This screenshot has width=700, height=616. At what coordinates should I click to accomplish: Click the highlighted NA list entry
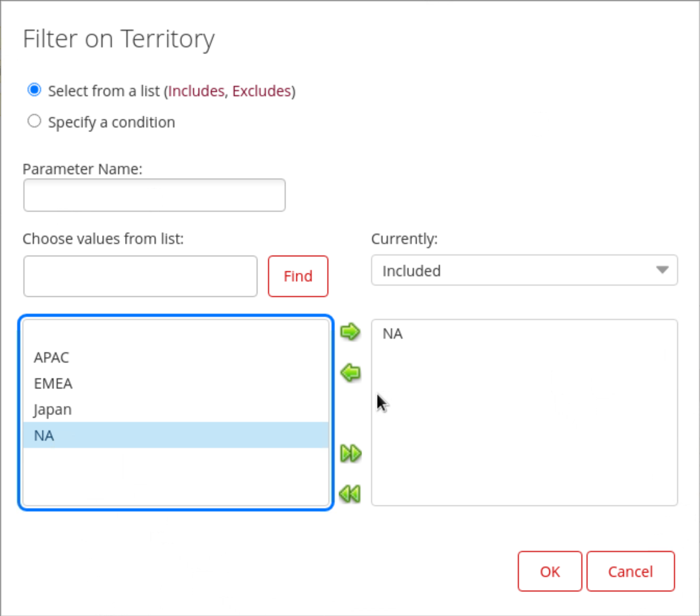click(44, 435)
